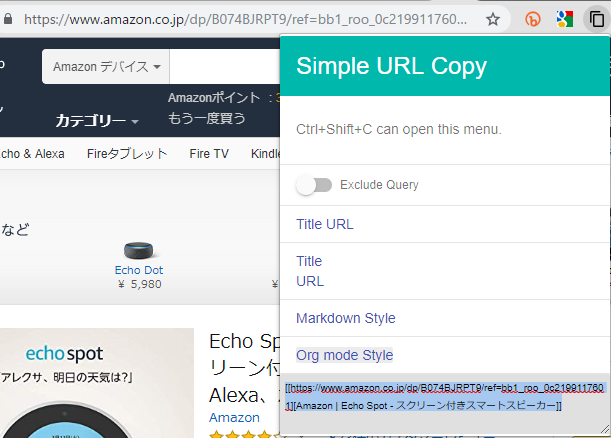Screen dimensions: 611x438
Task: Click the Amazonポイント text
Action: (214, 97)
